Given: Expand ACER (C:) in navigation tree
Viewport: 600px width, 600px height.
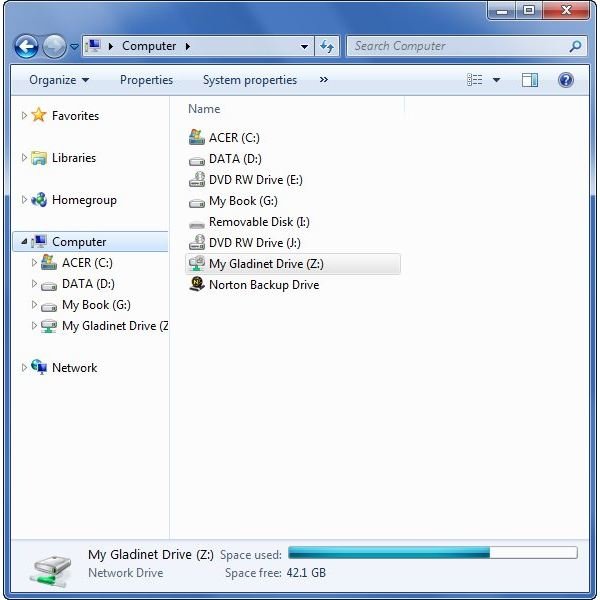Looking at the screenshot, I should point(34,262).
